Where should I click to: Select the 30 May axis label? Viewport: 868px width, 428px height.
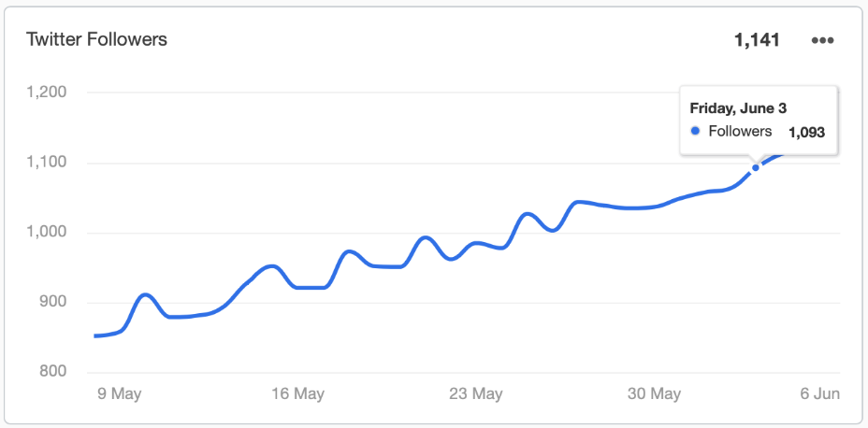click(x=655, y=393)
